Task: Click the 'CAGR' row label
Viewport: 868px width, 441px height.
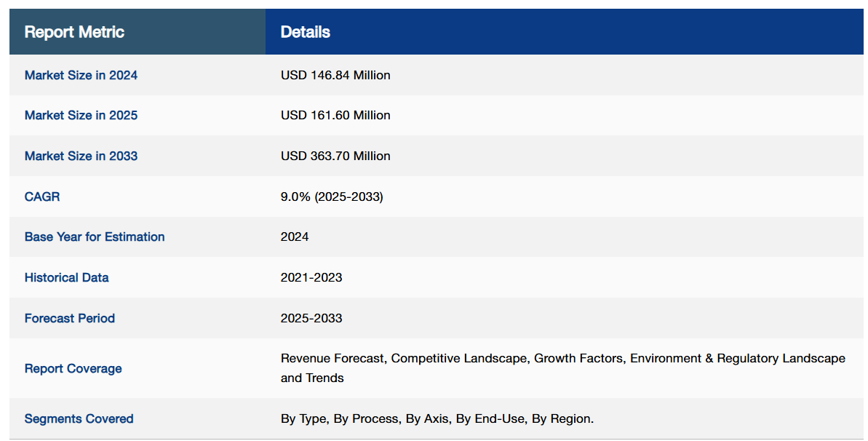Action: click(42, 196)
